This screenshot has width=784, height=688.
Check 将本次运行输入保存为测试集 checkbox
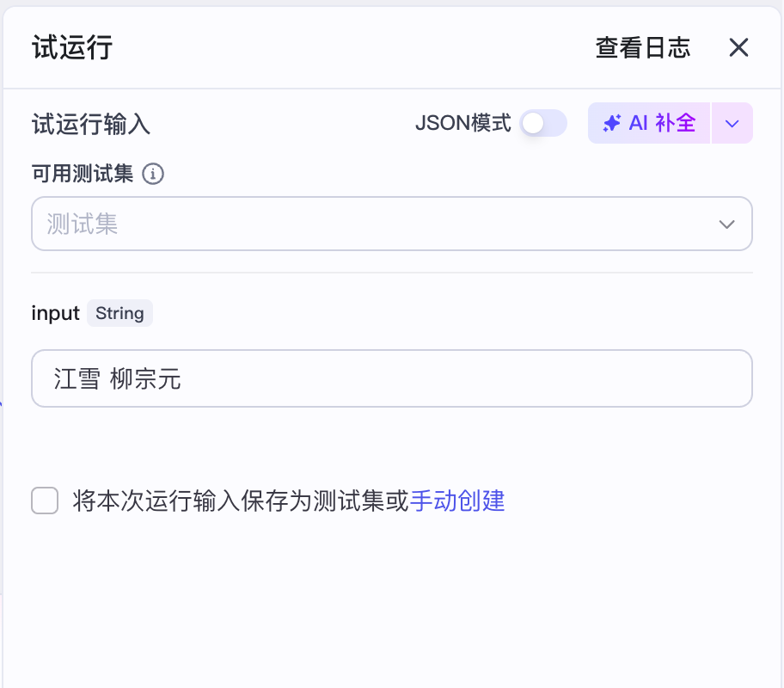click(x=45, y=501)
